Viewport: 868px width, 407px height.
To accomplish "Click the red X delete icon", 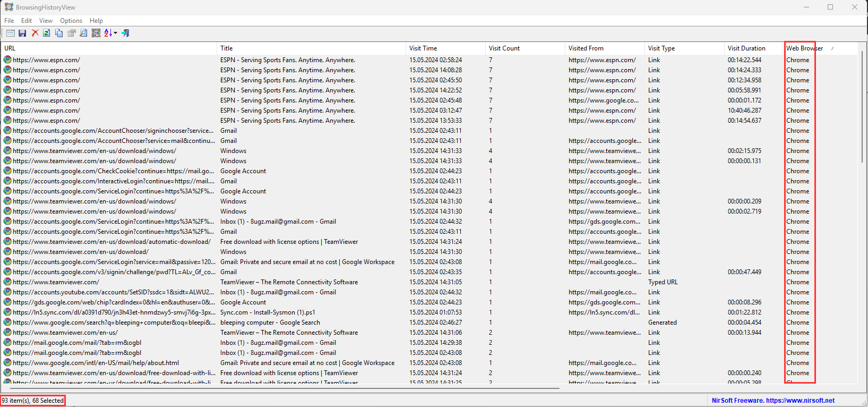I will [x=35, y=33].
